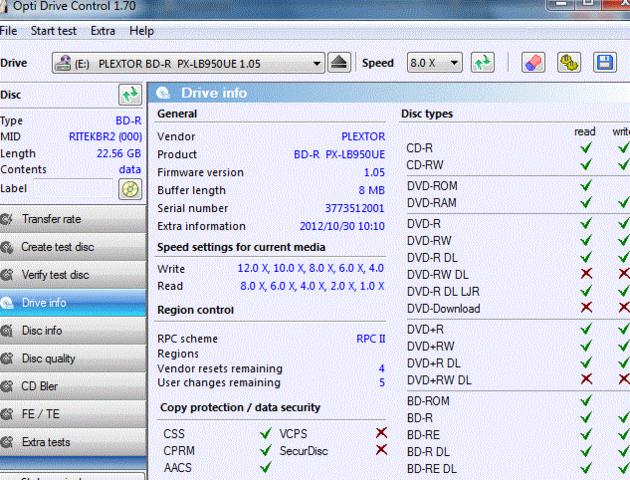630x480 pixels.
Task: Select Verify test disc
Action: [73, 275]
